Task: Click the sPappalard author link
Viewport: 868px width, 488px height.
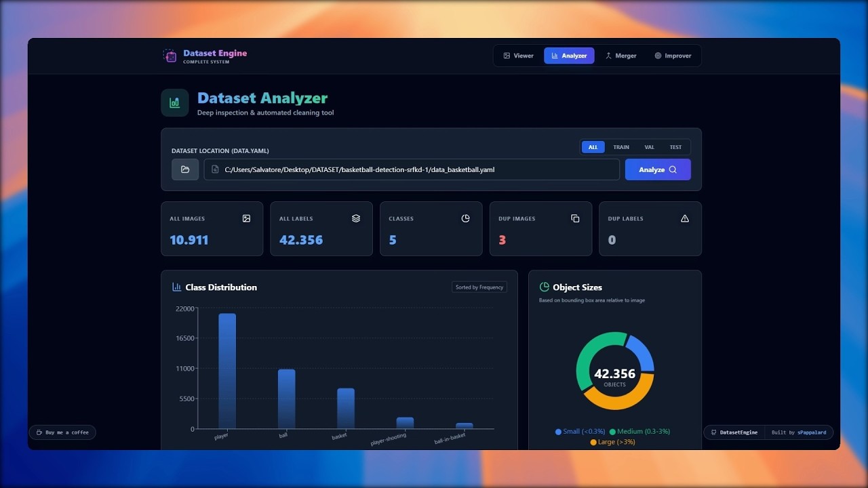Action: (812, 432)
